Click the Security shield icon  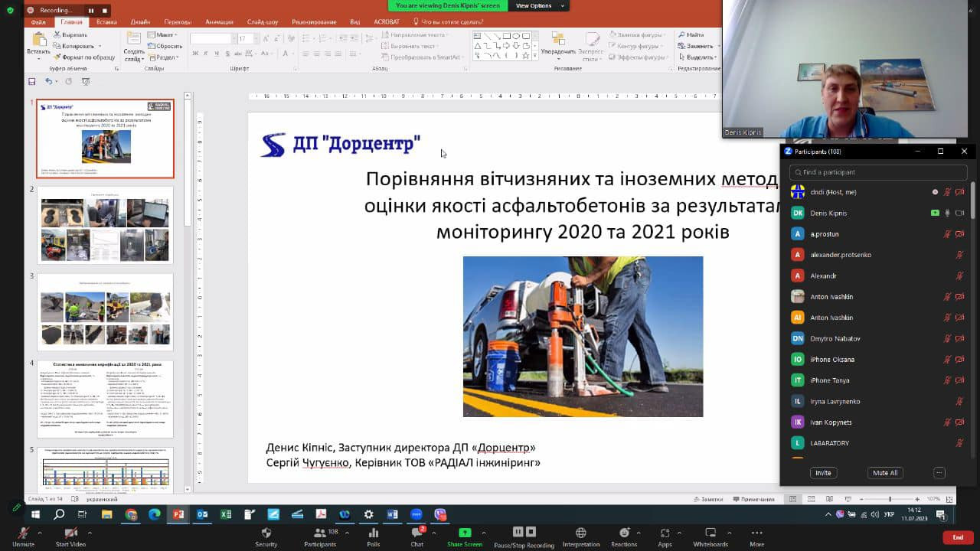coord(266,533)
